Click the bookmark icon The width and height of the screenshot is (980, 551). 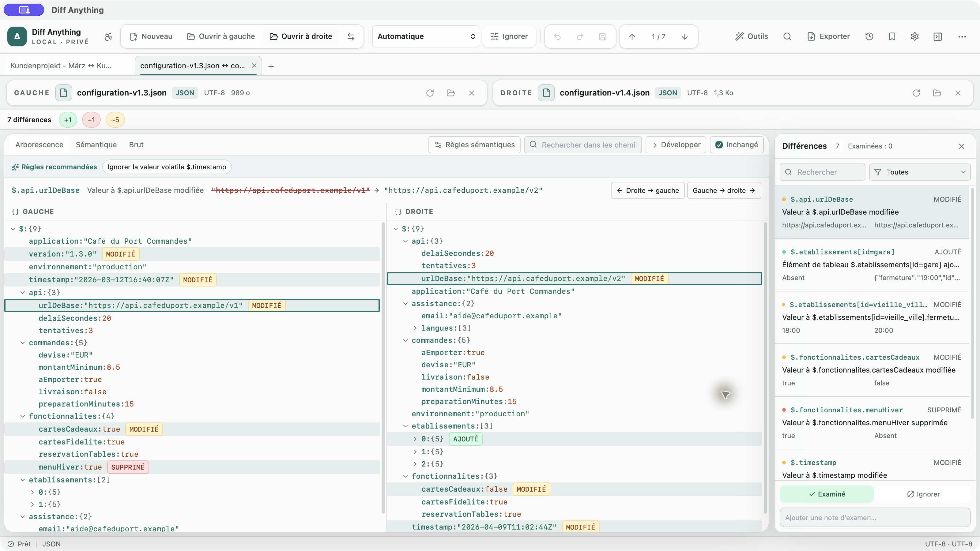click(x=892, y=36)
